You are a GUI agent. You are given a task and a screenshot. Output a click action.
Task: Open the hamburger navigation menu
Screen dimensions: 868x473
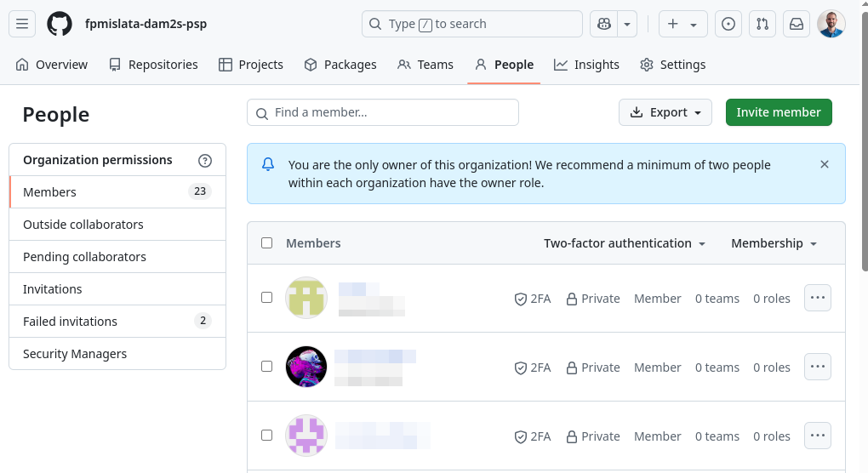point(22,24)
